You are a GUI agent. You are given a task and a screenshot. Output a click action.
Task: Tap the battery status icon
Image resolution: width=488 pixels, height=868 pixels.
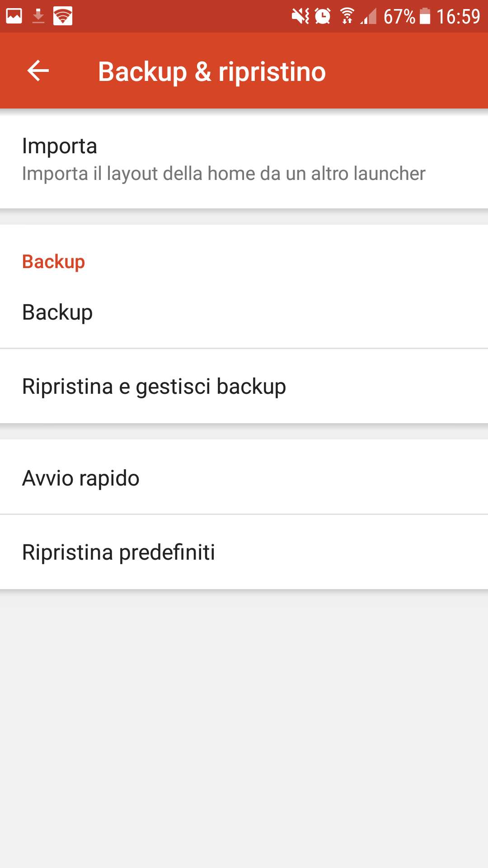coord(425,16)
